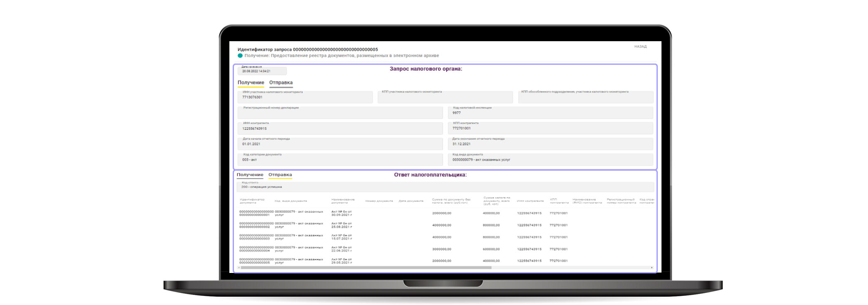Click the Дата изменения field
Image resolution: width=868 pixels, height=305 pixels.
pyautogui.click(x=262, y=71)
